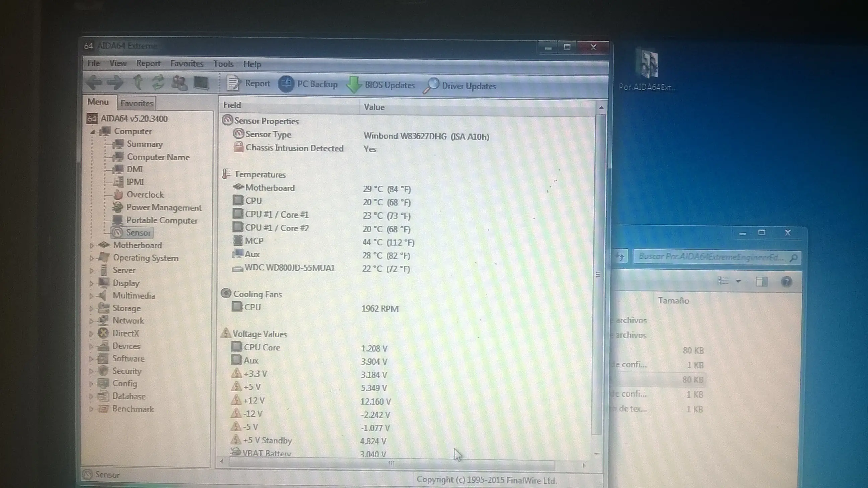
Task: Click the Field column header
Action: pos(289,105)
